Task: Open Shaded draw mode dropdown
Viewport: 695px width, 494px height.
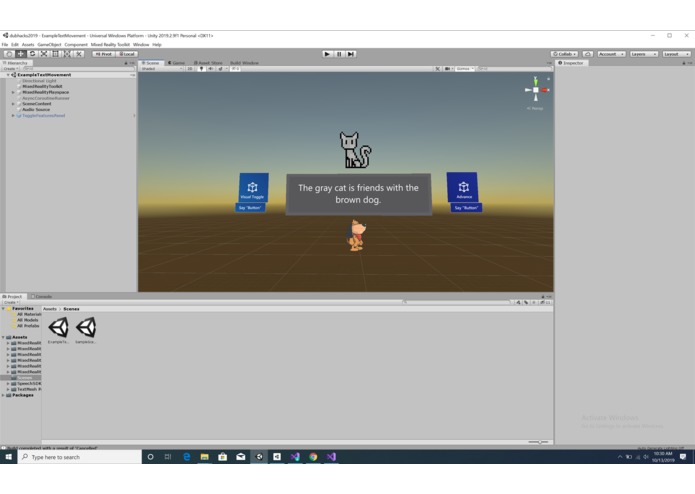Action: pyautogui.click(x=161, y=69)
